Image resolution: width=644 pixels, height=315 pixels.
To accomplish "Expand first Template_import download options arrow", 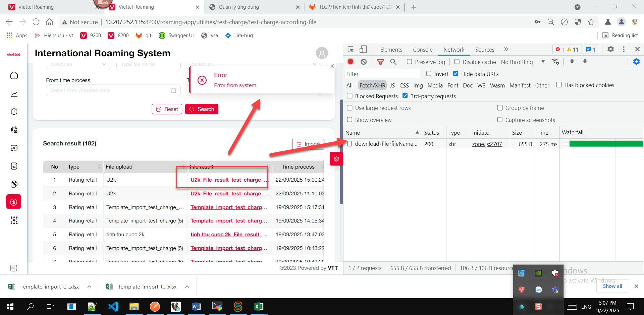I will [90, 287].
